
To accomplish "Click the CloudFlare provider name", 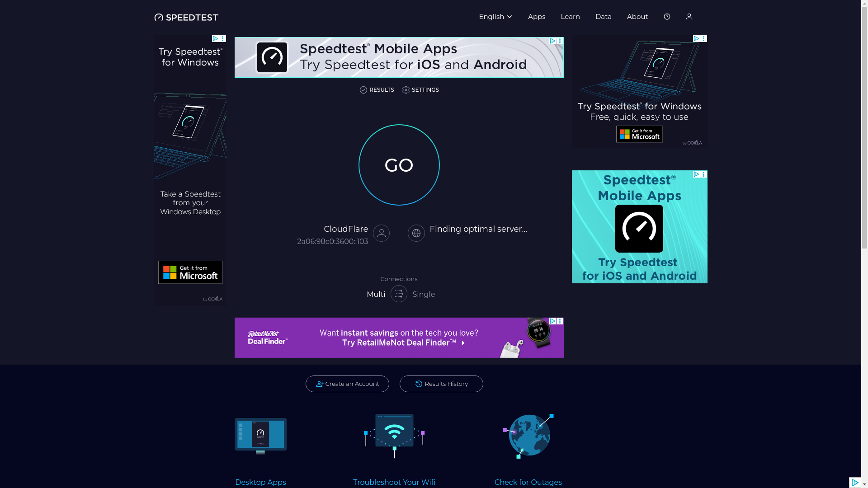I will (346, 229).
